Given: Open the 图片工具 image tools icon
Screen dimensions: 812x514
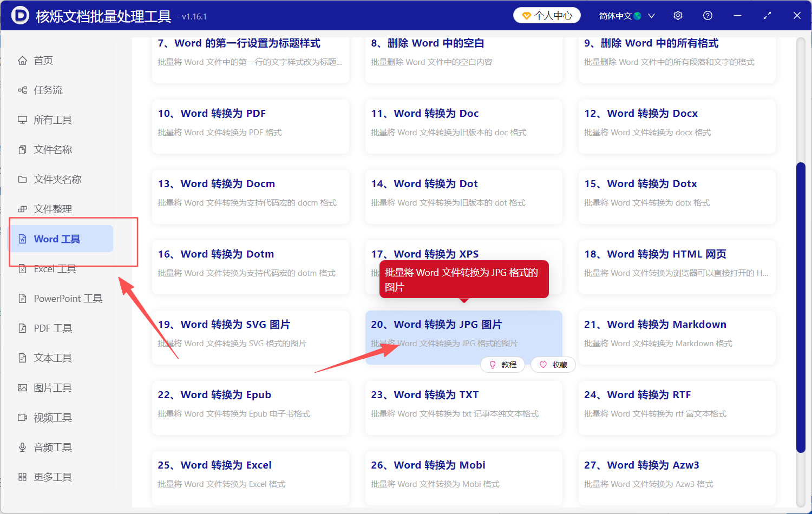Looking at the screenshot, I should (x=23, y=387).
